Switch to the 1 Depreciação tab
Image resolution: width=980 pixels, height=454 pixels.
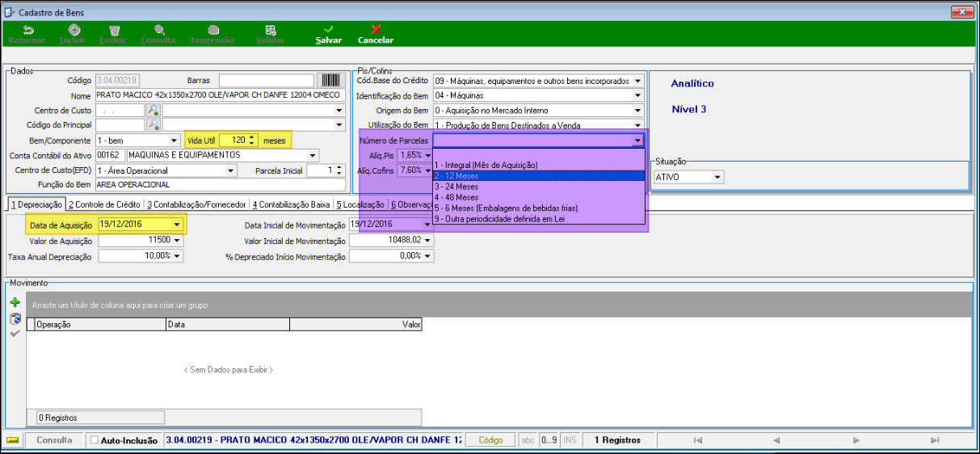pos(36,204)
